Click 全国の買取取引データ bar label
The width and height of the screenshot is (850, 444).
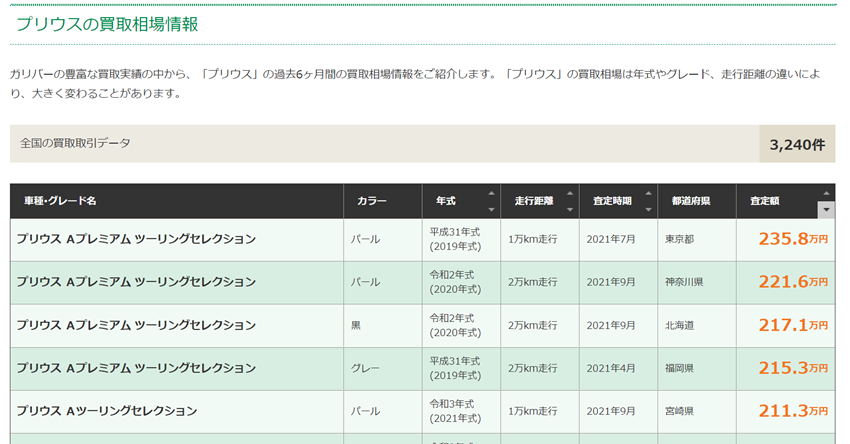(75, 144)
